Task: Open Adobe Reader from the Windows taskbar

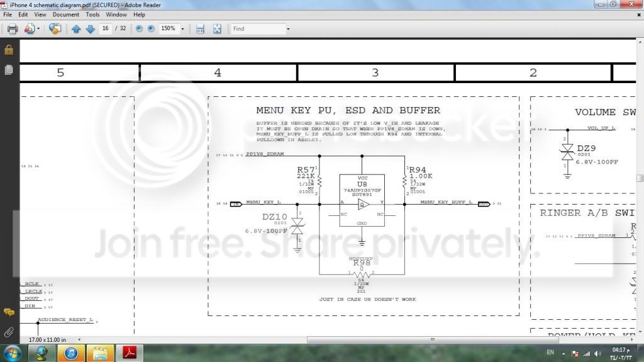Action: [130, 353]
